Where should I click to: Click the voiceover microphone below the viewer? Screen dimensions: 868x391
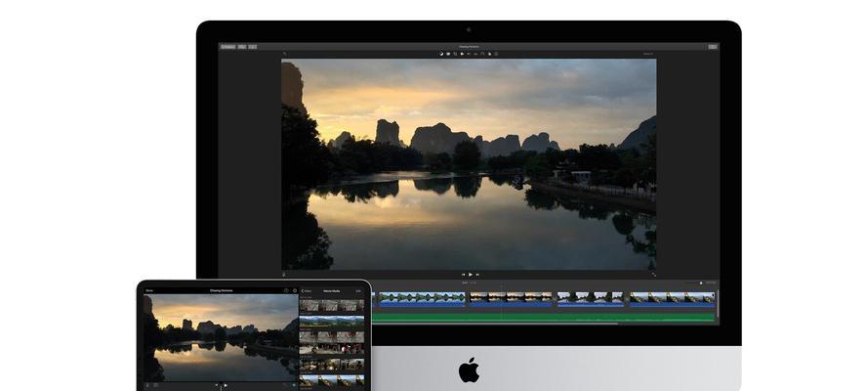[x=284, y=274]
